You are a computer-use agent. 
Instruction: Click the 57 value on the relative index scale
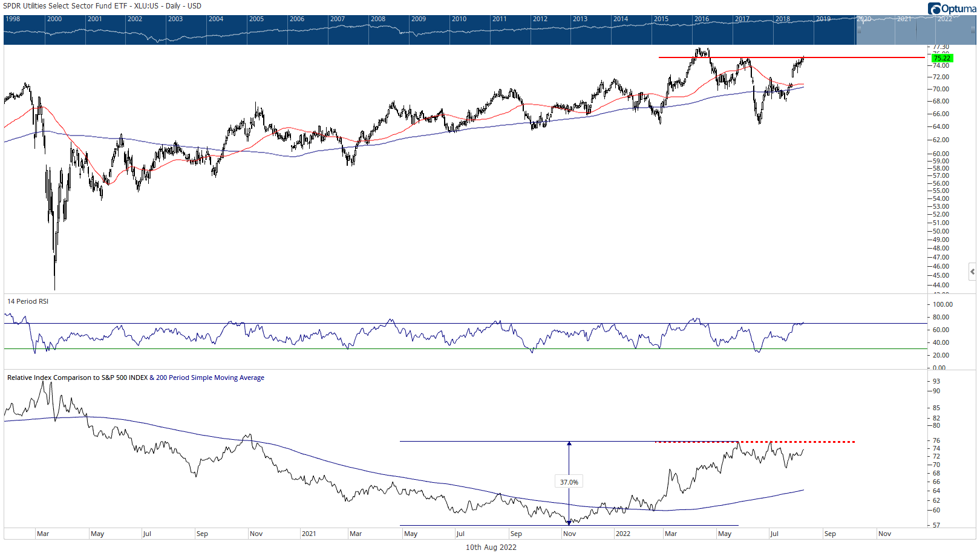[936, 525]
